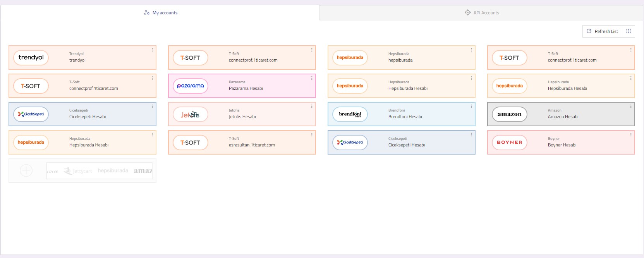Click the Boyner logo badge
This screenshot has height=258, width=644.
pyautogui.click(x=509, y=143)
